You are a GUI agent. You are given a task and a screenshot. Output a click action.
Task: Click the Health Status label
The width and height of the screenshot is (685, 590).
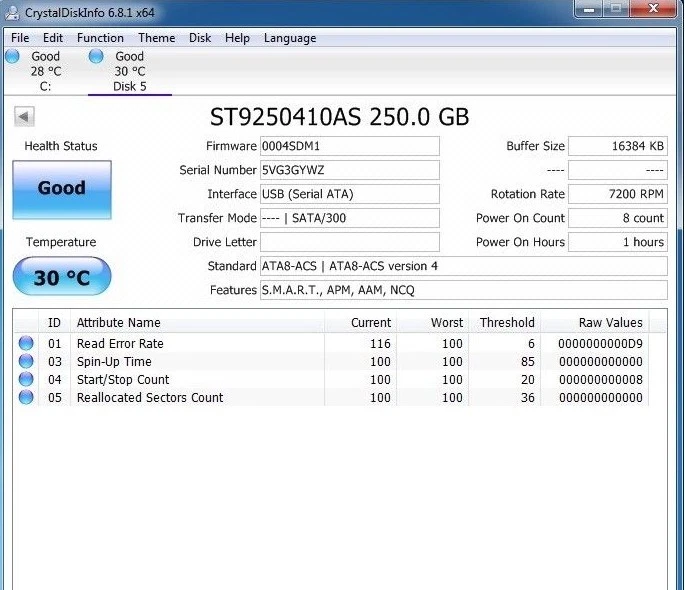click(61, 146)
